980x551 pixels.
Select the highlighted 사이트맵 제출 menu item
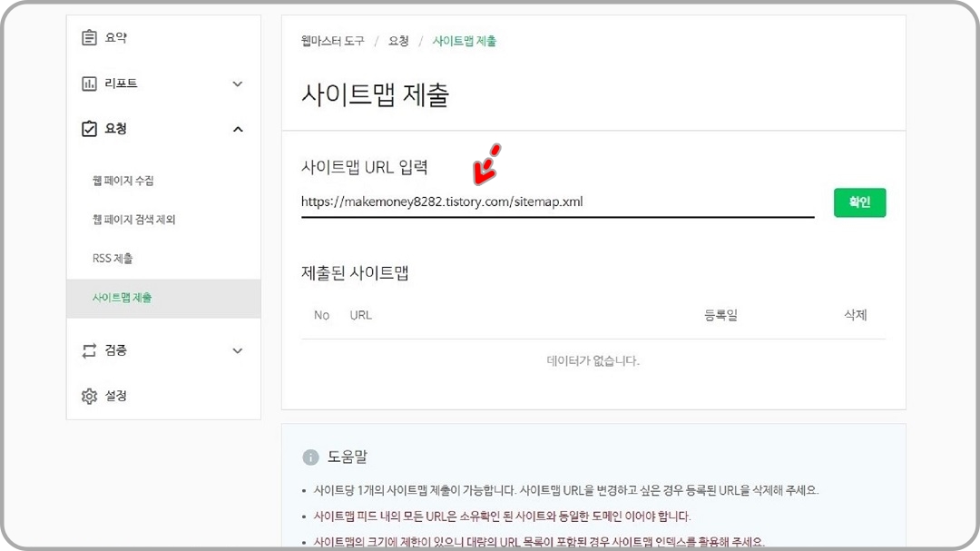tap(119, 298)
